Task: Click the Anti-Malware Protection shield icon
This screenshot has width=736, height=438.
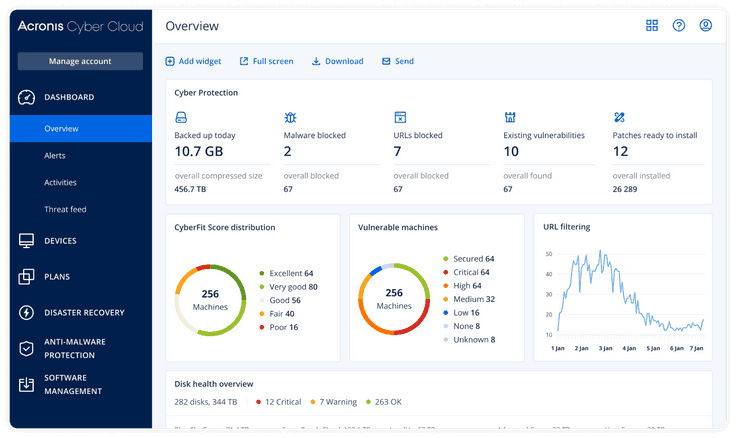Action: click(26, 348)
